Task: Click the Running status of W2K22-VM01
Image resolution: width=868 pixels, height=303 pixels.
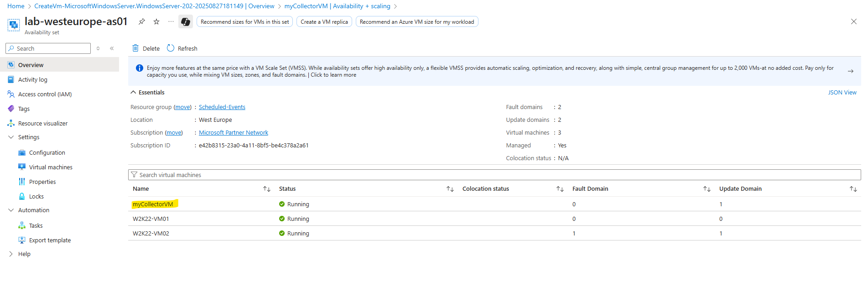Action: 294,219
